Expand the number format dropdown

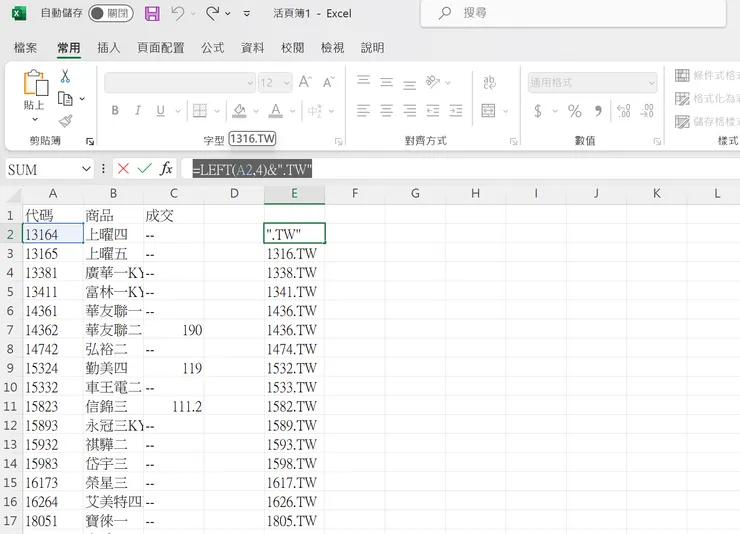coord(651,83)
